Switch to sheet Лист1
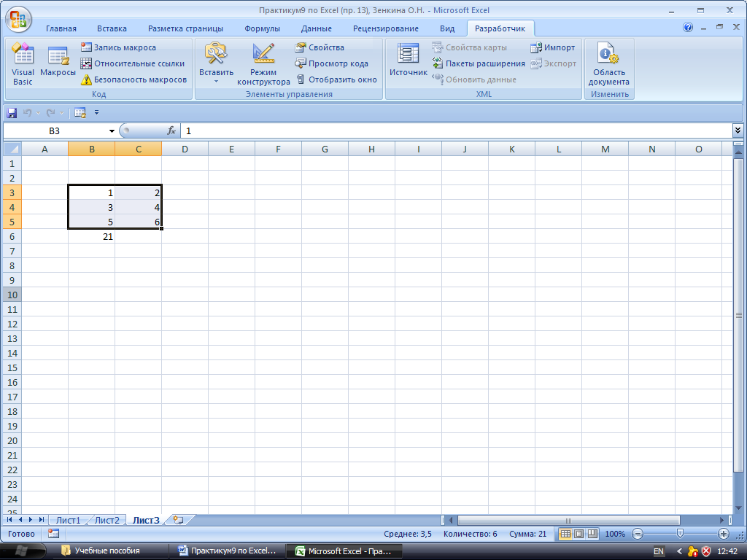Screen dimensions: 747x560 click(x=68, y=520)
